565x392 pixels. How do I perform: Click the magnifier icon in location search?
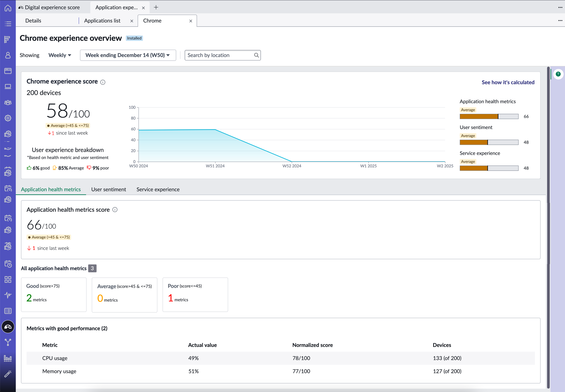(x=256, y=55)
